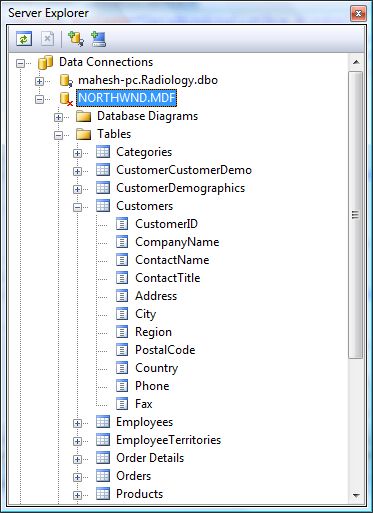Expand the Database Diagrams folder

[59, 117]
